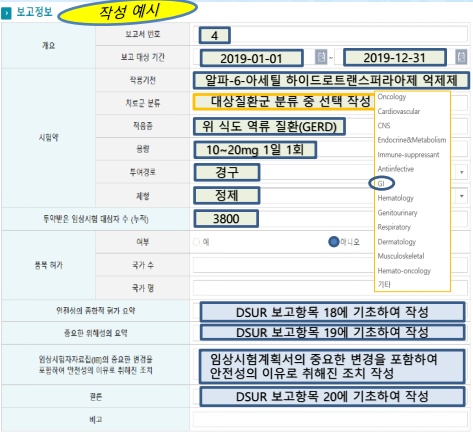Open the end date calendar icon
Screen dimensions: 473x438
pos(461,57)
